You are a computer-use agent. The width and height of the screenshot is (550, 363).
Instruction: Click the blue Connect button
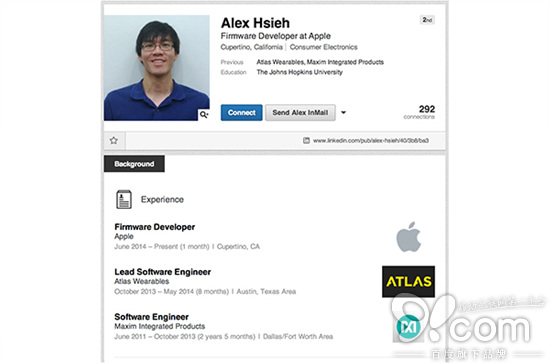click(241, 113)
